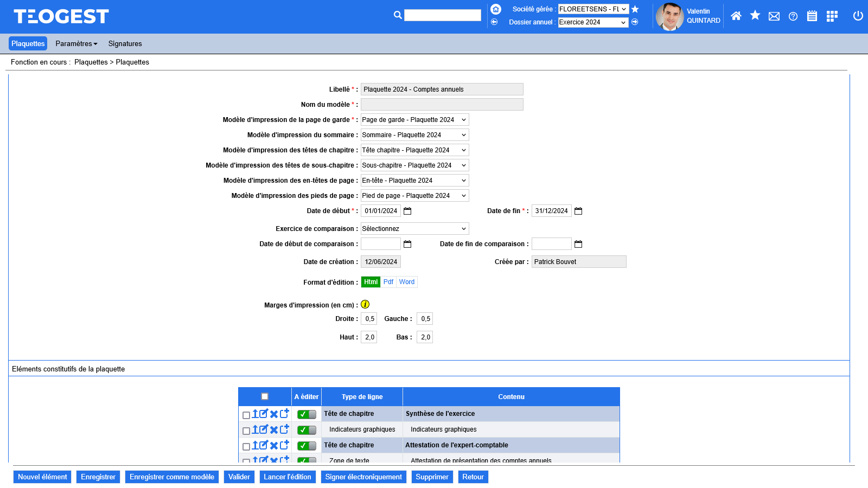This screenshot has height=488, width=868.
Task: Switch to the Signatures tab
Action: pyautogui.click(x=125, y=44)
